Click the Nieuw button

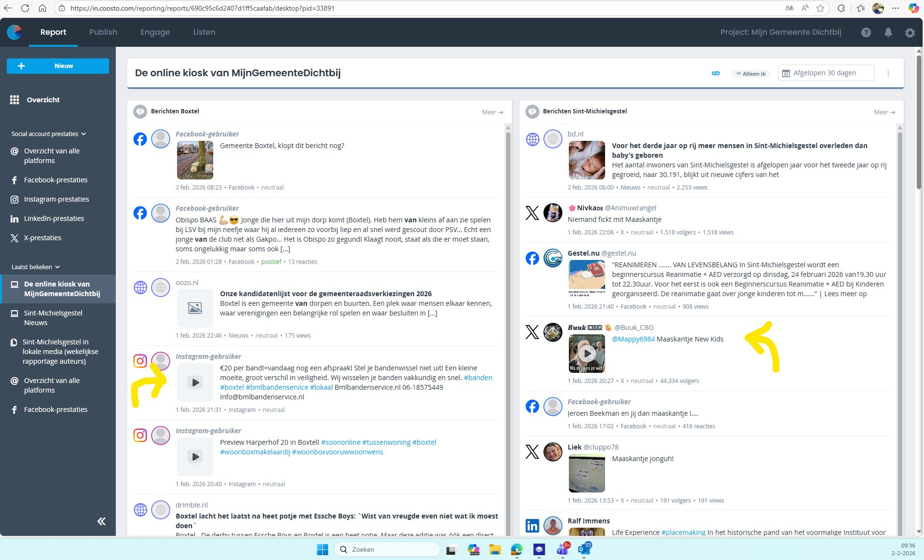pyautogui.click(x=58, y=66)
